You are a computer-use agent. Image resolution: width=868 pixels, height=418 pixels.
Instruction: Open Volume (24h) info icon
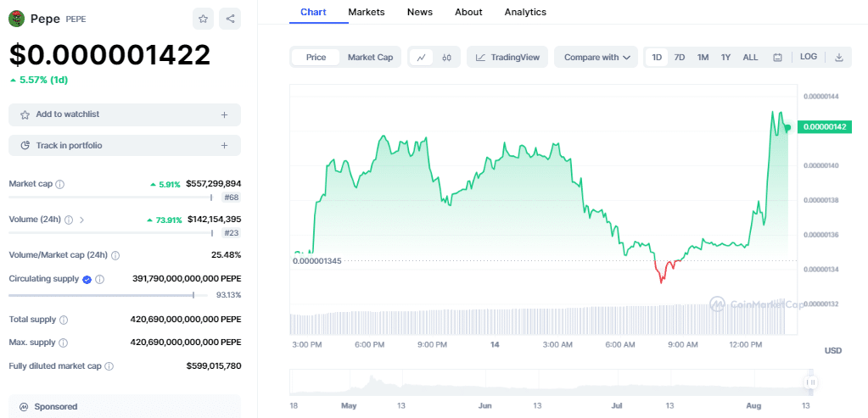click(69, 220)
